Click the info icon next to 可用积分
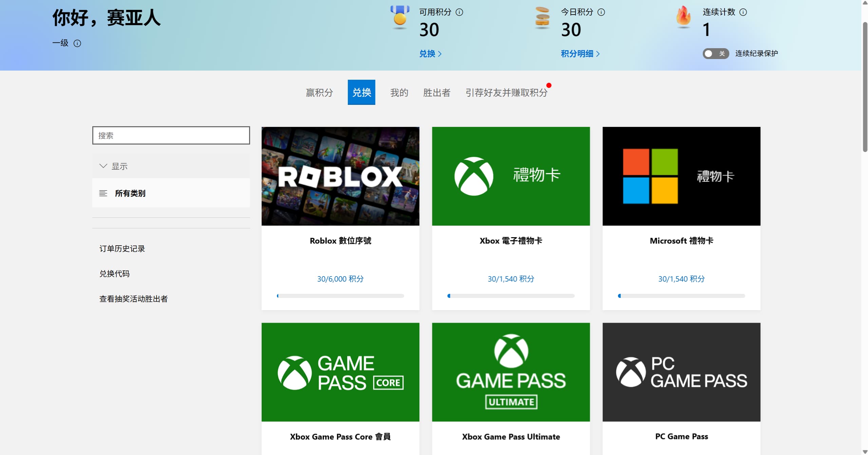 pyautogui.click(x=459, y=12)
